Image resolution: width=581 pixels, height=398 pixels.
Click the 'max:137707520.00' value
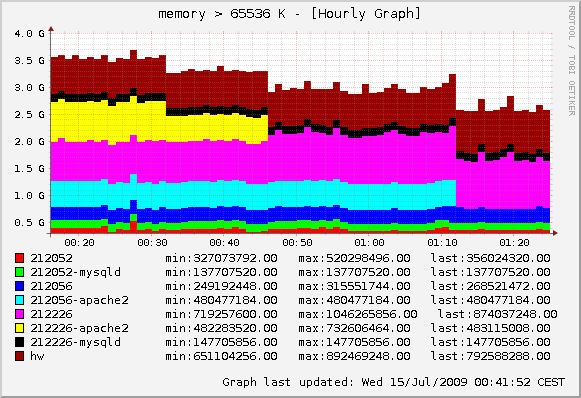point(355,272)
